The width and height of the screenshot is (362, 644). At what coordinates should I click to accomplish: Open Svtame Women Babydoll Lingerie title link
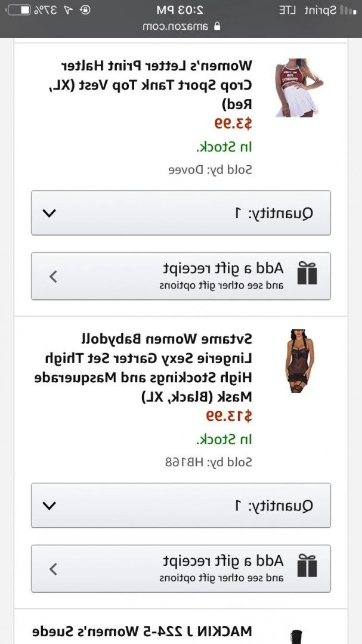point(143,368)
